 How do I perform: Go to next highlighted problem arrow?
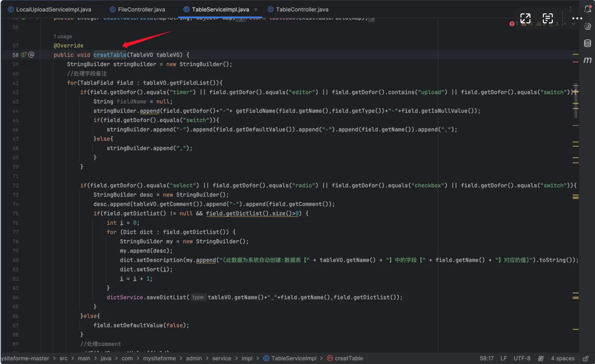(574, 24)
